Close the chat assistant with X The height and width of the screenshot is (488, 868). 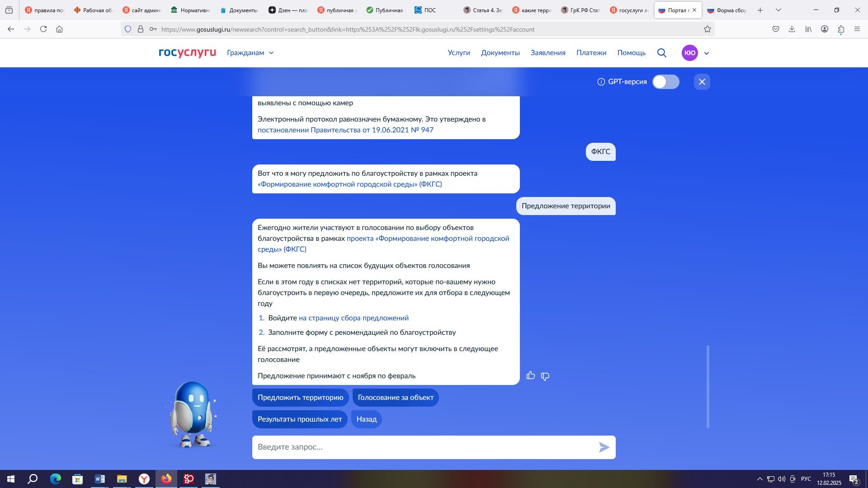(x=702, y=82)
